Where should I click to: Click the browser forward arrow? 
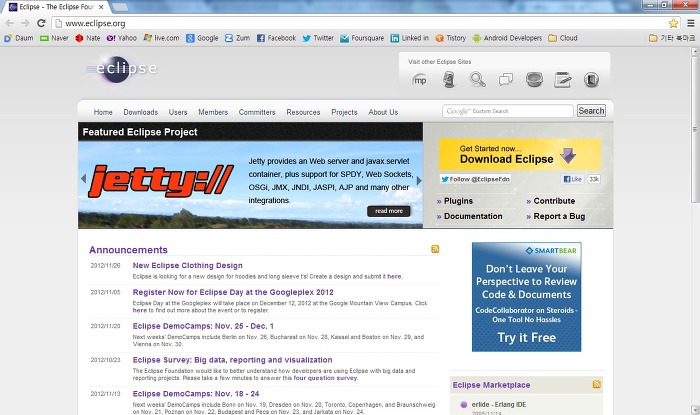[25, 23]
